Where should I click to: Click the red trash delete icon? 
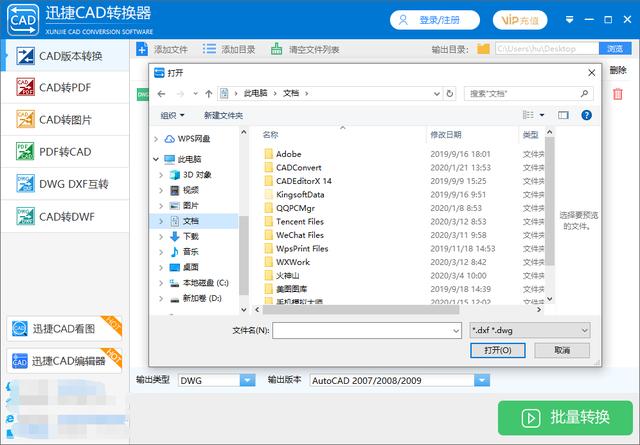pos(618,94)
